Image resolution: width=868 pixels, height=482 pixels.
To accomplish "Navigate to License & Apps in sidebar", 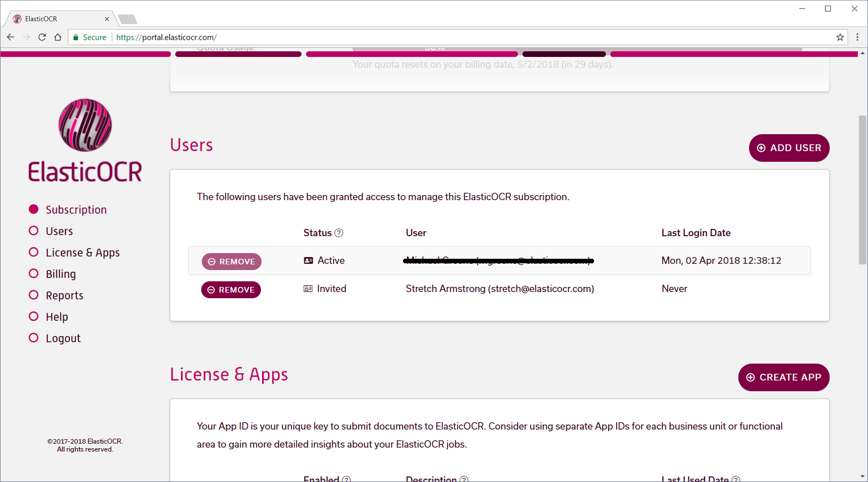I will coord(83,253).
